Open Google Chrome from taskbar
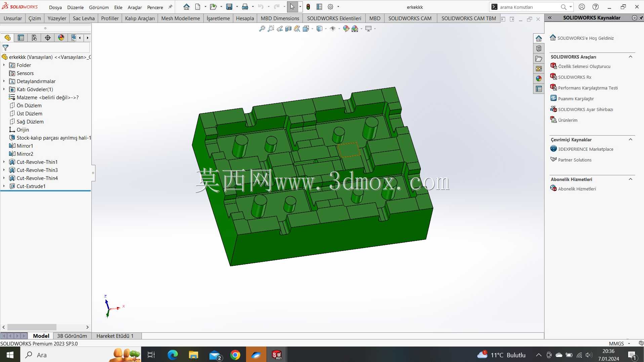644x362 pixels. click(235, 355)
